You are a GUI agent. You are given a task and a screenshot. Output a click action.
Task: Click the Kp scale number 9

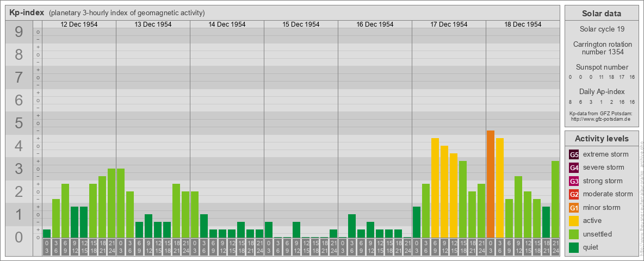19,32
